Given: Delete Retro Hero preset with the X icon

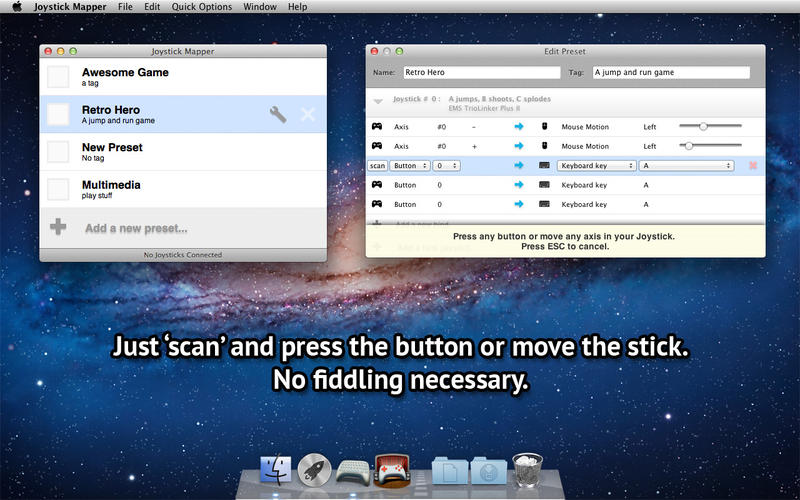Looking at the screenshot, I should 308,115.
